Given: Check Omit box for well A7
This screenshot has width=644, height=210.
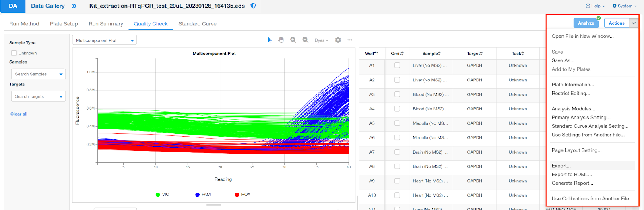Looking at the screenshot, I should point(397,152).
